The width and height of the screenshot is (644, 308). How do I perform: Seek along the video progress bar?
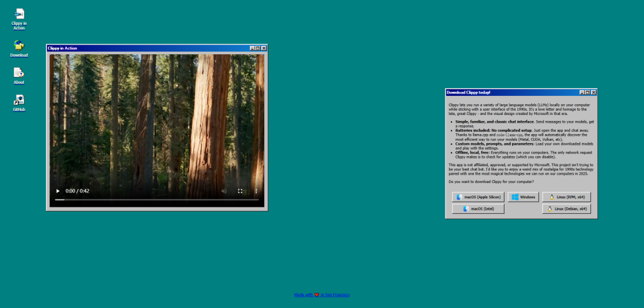157,200
